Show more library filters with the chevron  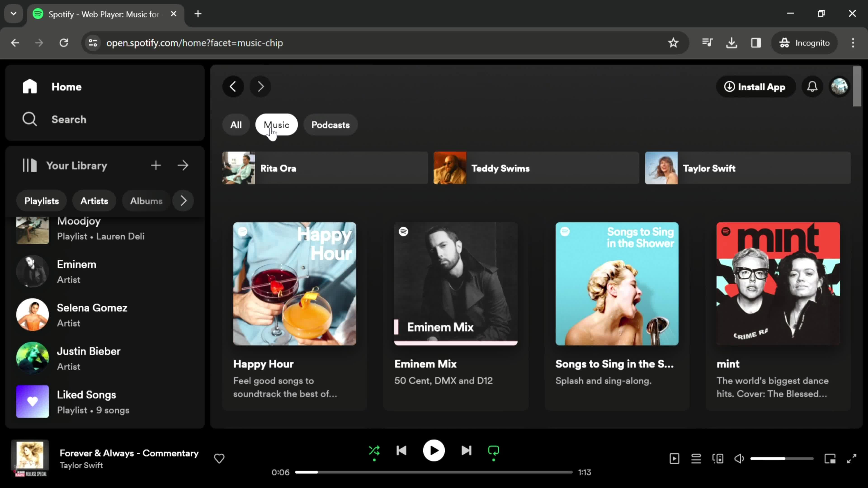coord(183,201)
